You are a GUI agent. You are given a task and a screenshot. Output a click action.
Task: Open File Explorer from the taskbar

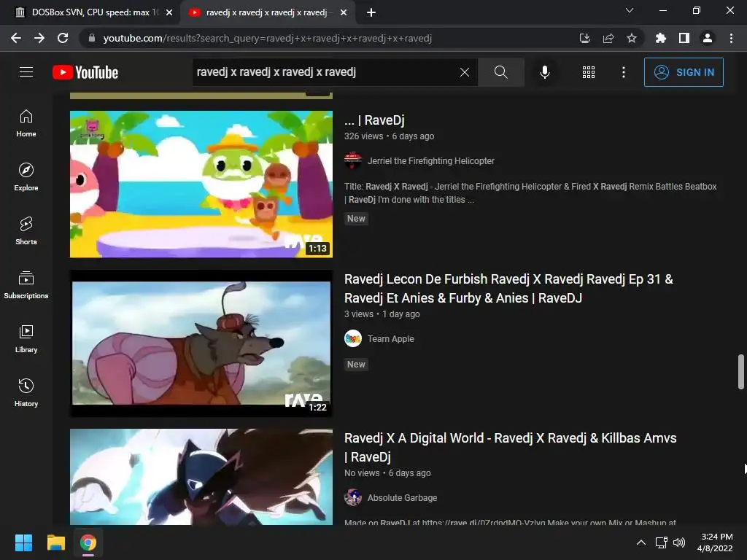55,542
